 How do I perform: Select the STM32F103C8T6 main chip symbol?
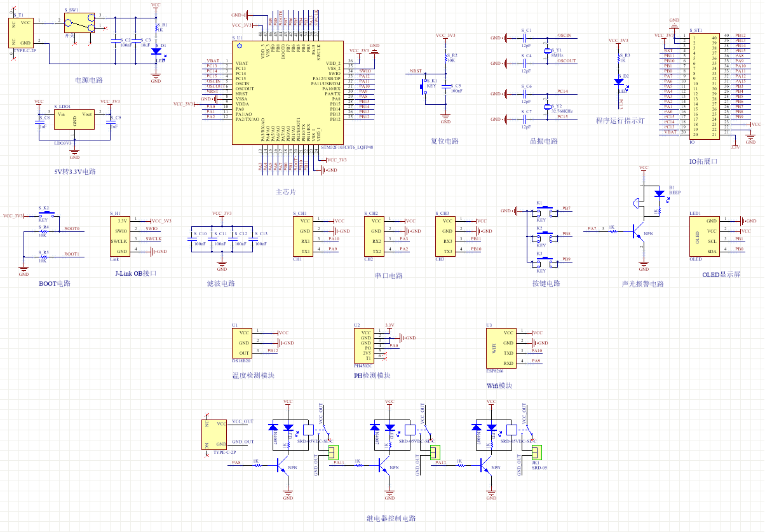tap(288, 93)
